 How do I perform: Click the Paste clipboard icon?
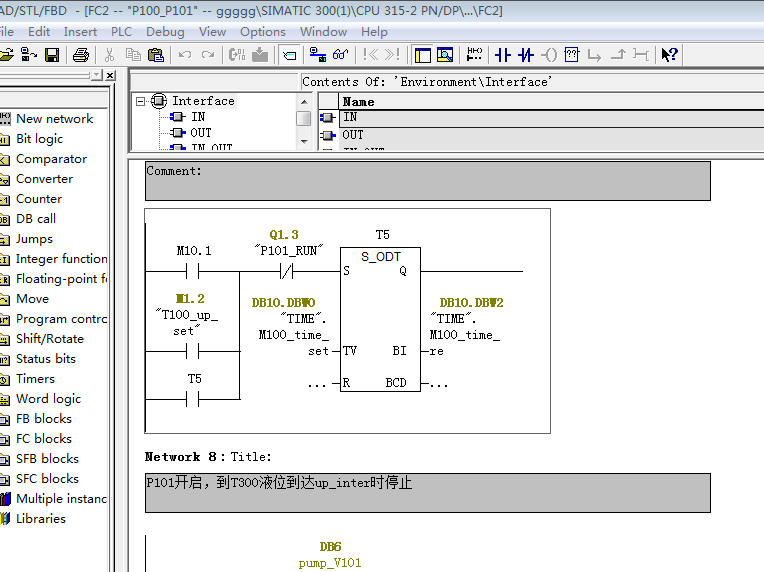pyautogui.click(x=155, y=55)
